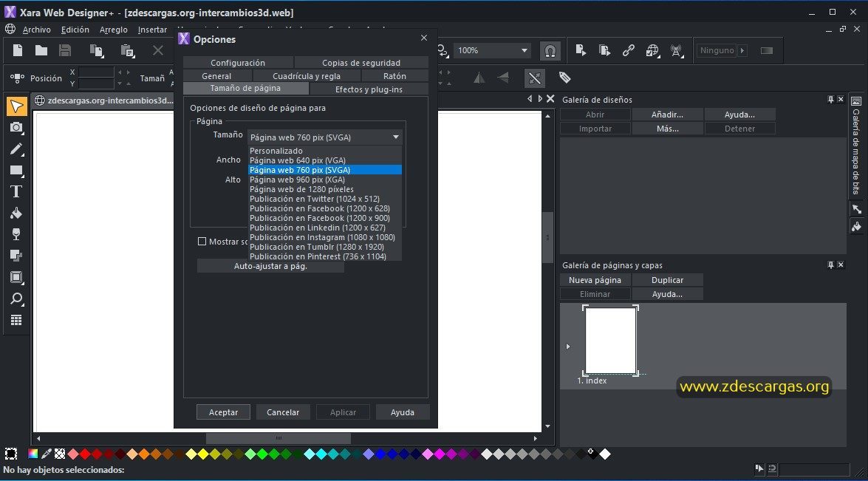Screen dimensions: 868x481
Task: Pick the bright blue color swatch
Action: (380, 454)
